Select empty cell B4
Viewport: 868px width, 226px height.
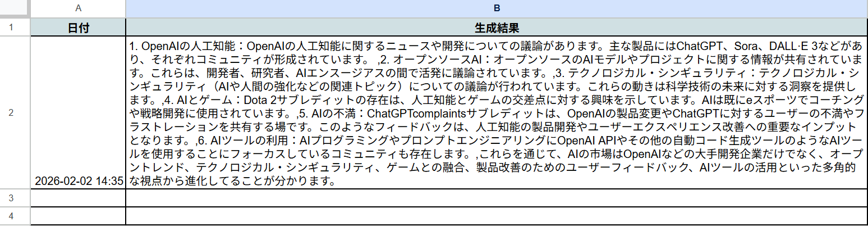[x=497, y=216]
